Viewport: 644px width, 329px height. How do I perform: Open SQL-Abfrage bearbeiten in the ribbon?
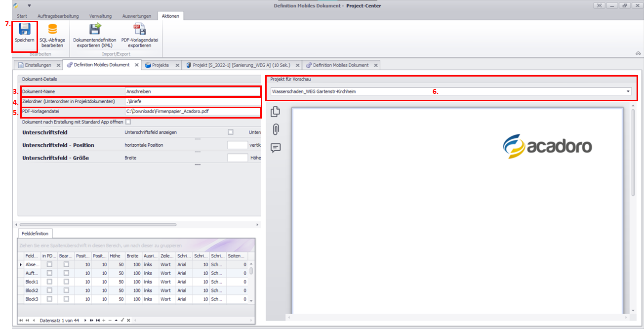(52, 30)
